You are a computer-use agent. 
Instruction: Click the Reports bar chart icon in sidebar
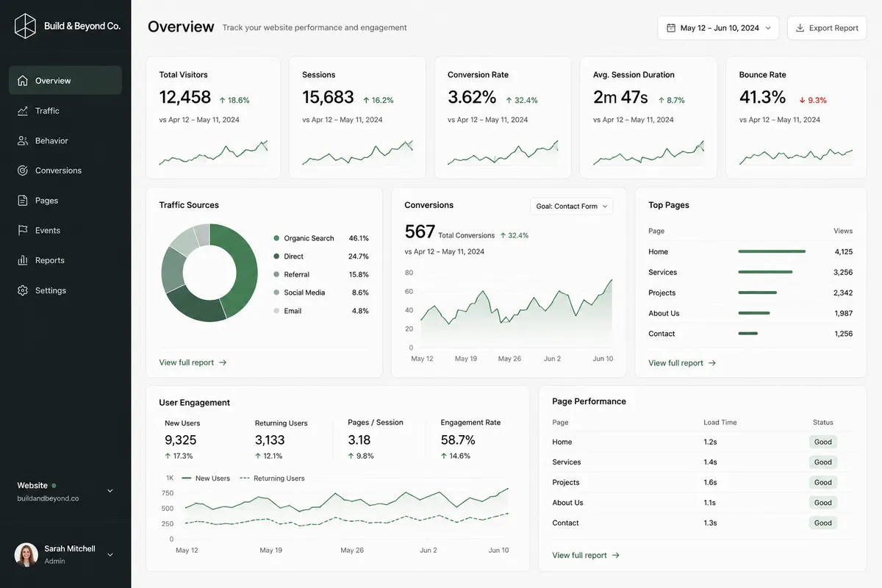click(x=23, y=260)
